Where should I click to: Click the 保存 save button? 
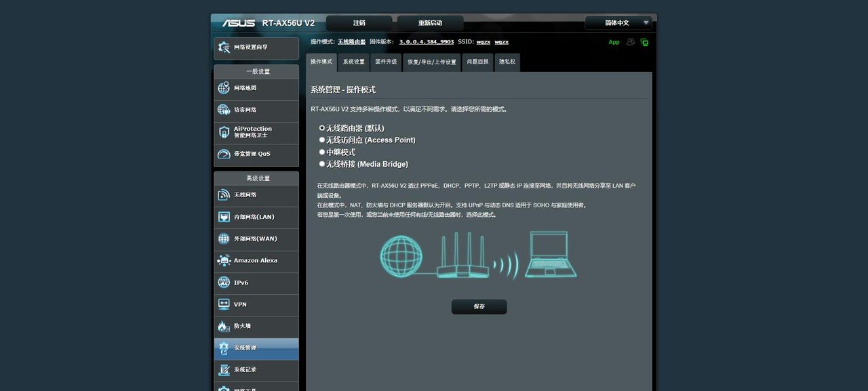[x=479, y=306]
